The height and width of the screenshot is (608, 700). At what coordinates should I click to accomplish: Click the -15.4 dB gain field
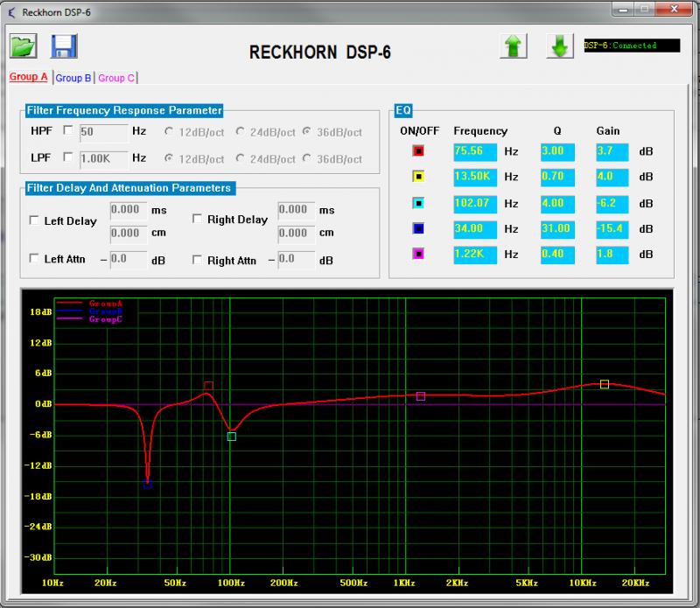pyautogui.click(x=612, y=228)
